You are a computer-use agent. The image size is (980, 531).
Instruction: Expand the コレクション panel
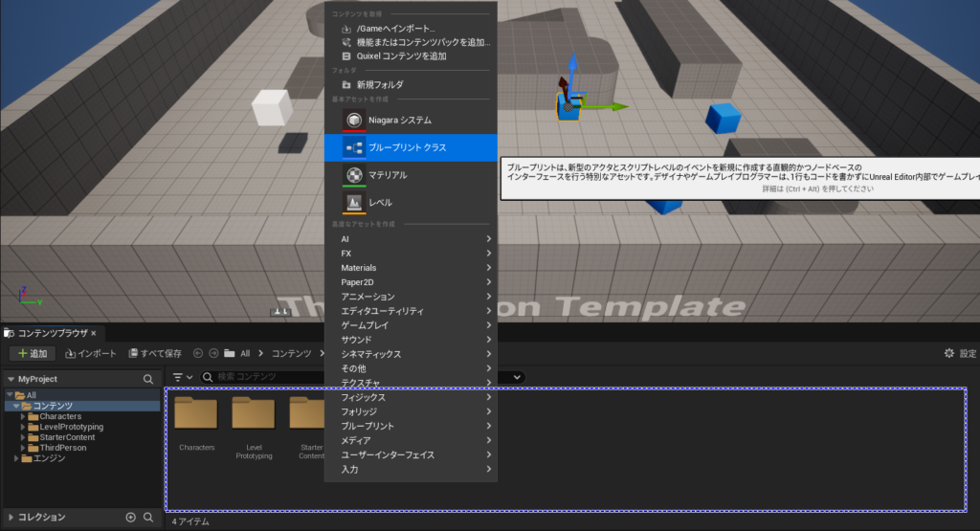11,517
